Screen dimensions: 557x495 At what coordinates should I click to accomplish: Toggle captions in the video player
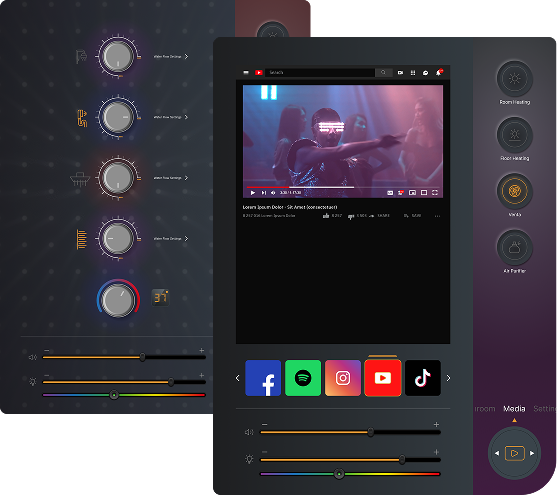click(x=390, y=193)
